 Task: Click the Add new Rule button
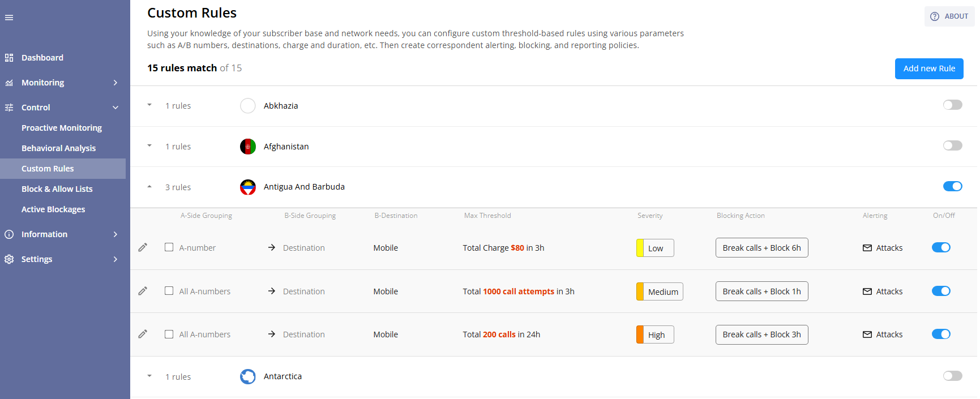(x=929, y=68)
